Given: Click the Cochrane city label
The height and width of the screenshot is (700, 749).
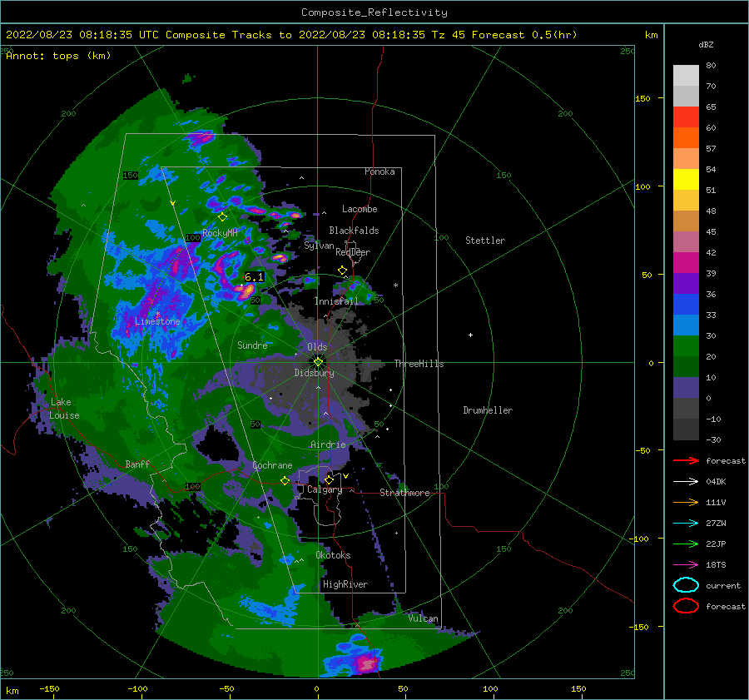Looking at the screenshot, I should coord(272,465).
